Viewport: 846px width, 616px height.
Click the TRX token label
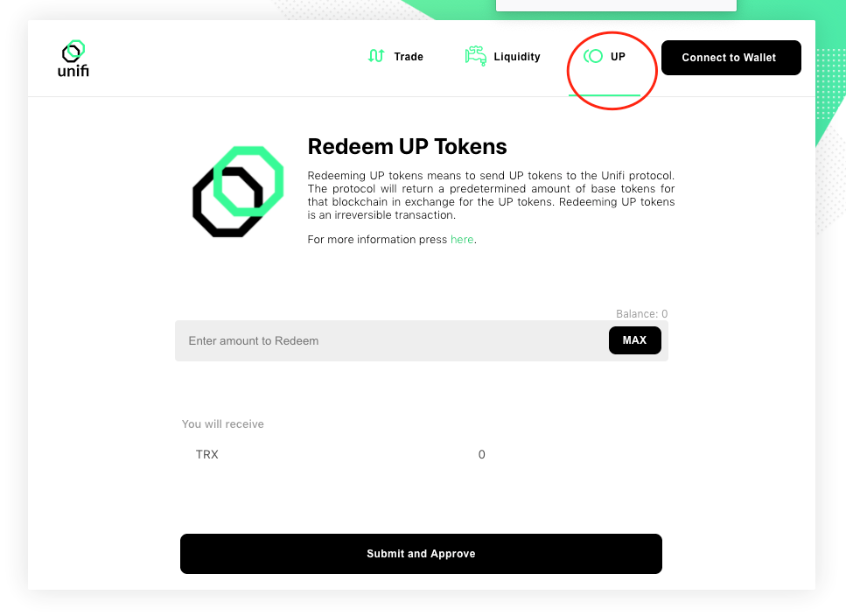[207, 455]
